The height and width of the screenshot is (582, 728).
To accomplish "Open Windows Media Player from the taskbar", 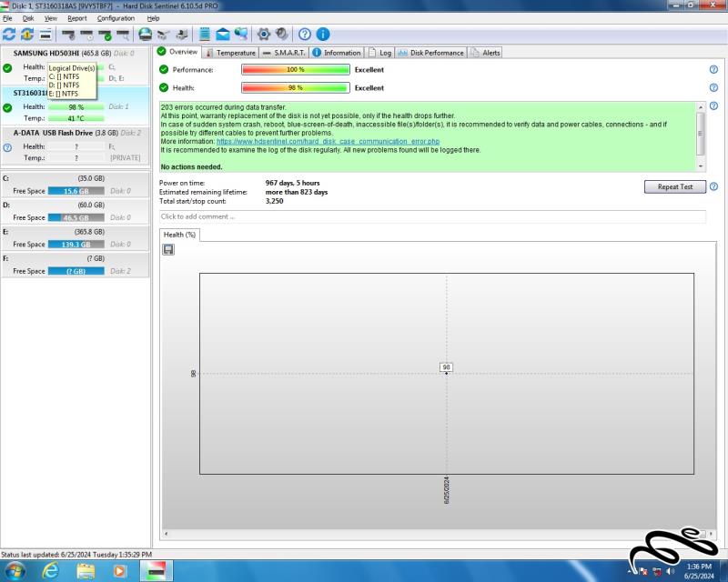I will pos(119,571).
